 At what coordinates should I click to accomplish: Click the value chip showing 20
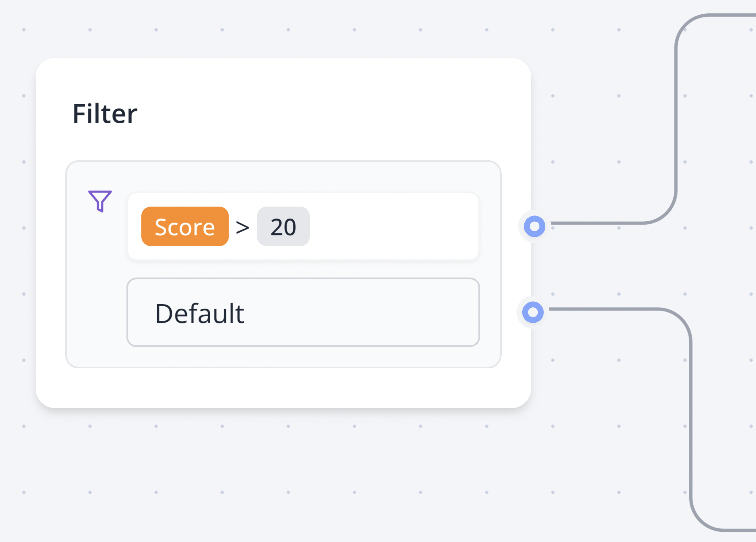[x=283, y=226]
